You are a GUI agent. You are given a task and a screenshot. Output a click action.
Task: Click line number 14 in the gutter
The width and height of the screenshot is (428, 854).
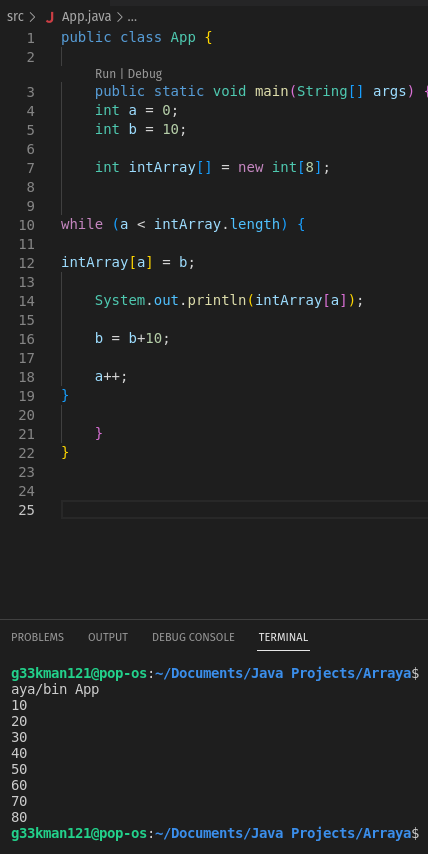(x=26, y=301)
